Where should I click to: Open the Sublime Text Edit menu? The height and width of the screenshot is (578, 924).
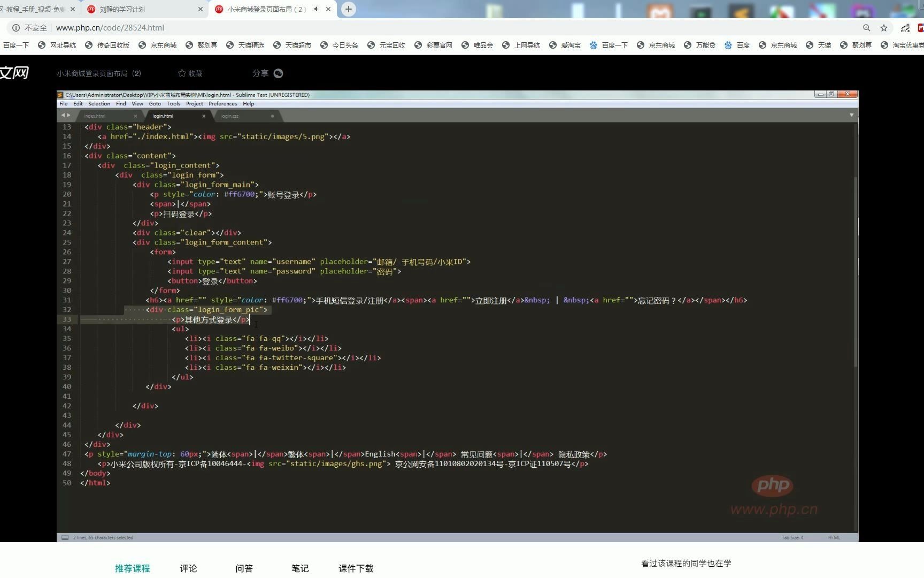point(78,104)
